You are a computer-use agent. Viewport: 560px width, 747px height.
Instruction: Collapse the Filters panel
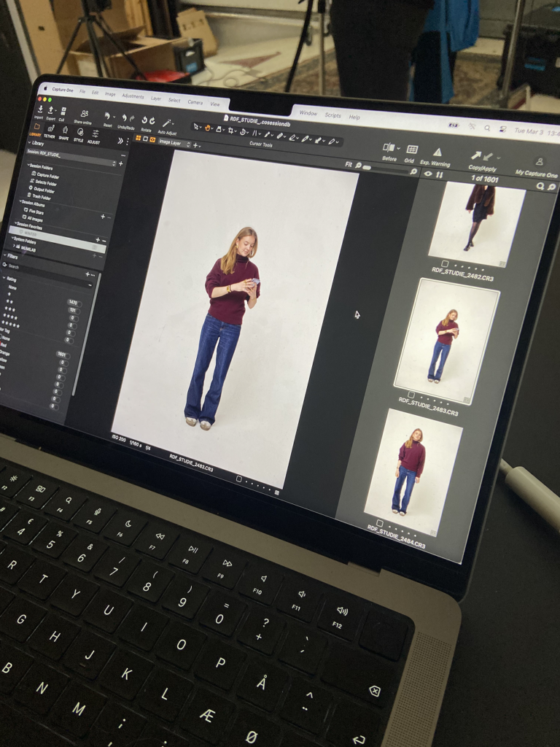(x=5, y=255)
